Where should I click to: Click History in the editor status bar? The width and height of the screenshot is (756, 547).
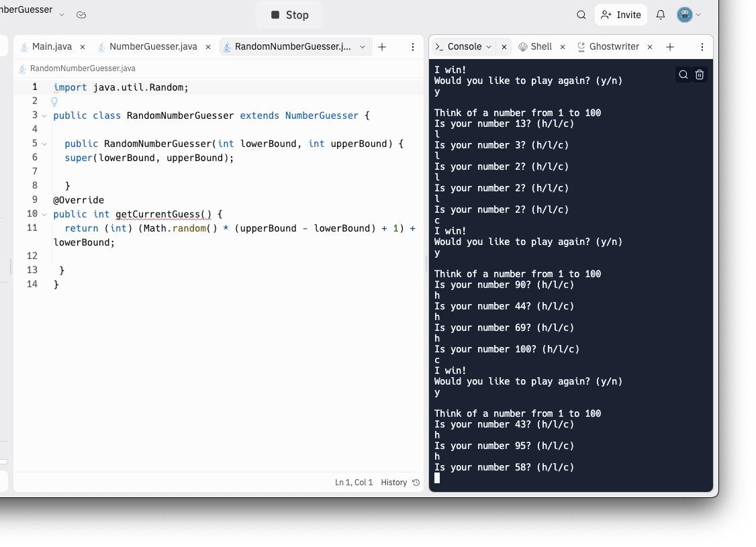[x=394, y=482]
